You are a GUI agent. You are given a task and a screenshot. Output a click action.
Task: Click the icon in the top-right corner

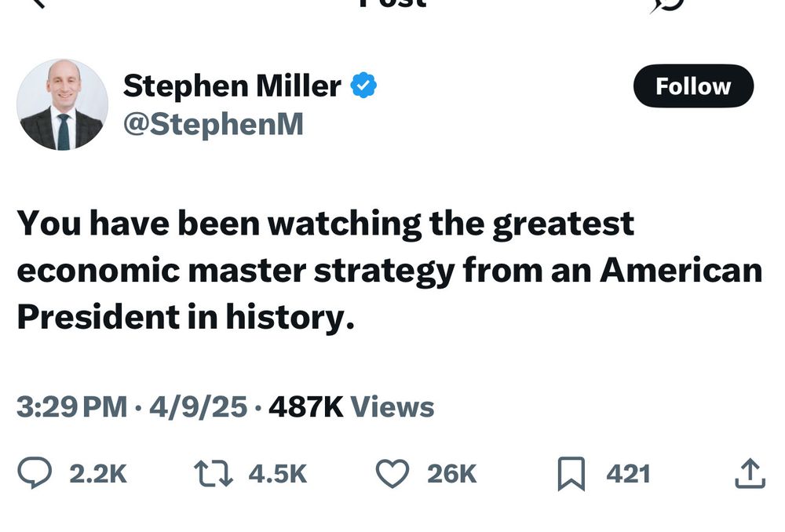point(668,5)
